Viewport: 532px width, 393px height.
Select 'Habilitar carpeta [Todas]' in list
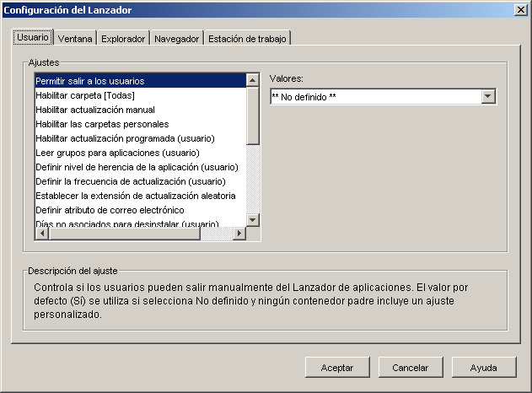click(x=85, y=95)
